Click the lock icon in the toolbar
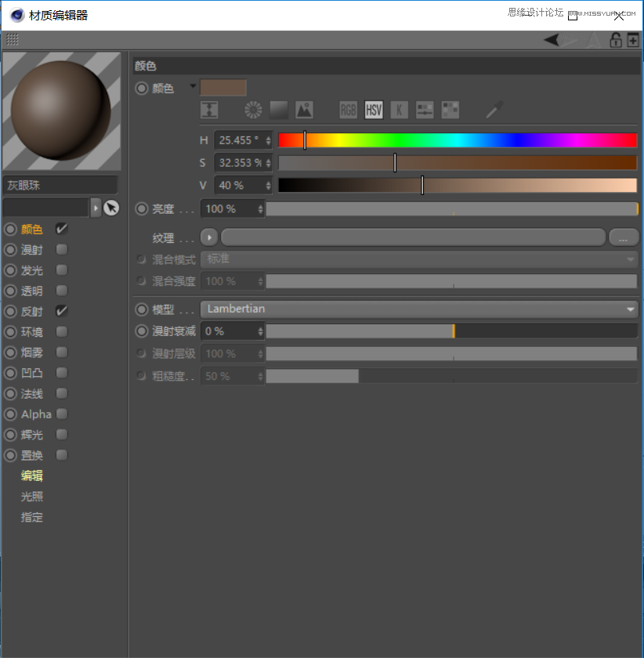Image resolution: width=644 pixels, height=658 pixels. pyautogui.click(x=616, y=39)
